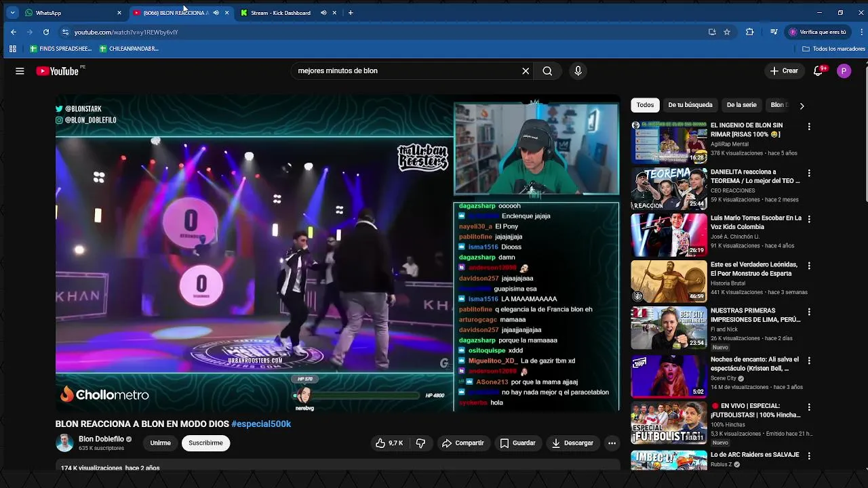The image size is (868, 488).
Task: Open a new browser tab
Action: 351,13
